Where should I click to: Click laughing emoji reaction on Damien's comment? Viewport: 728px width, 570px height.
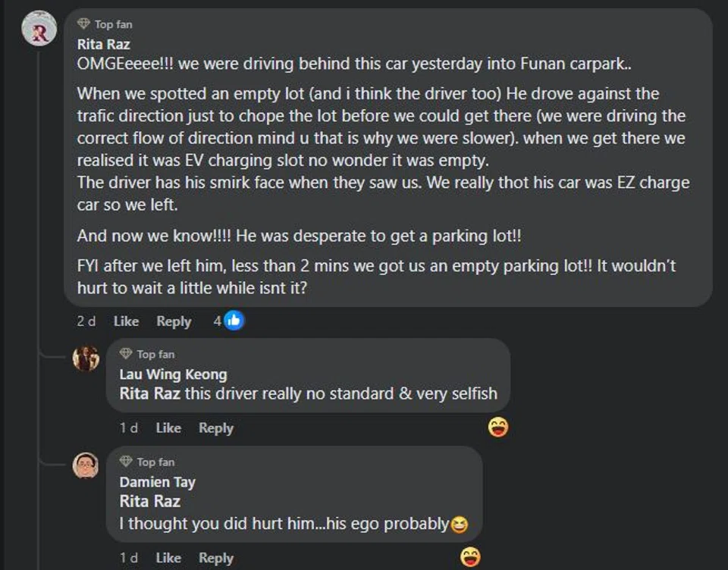[471, 557]
